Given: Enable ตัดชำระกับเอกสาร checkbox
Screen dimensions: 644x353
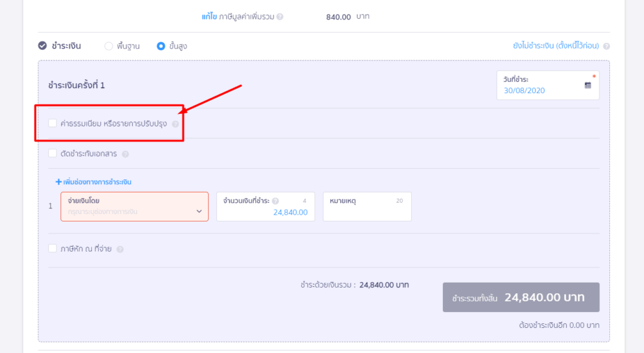Looking at the screenshot, I should click(52, 154).
